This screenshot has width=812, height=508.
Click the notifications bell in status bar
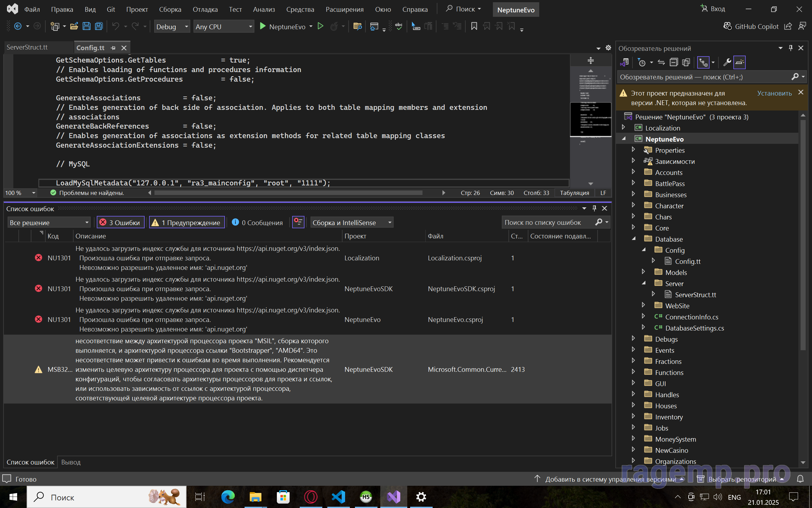[800, 479]
